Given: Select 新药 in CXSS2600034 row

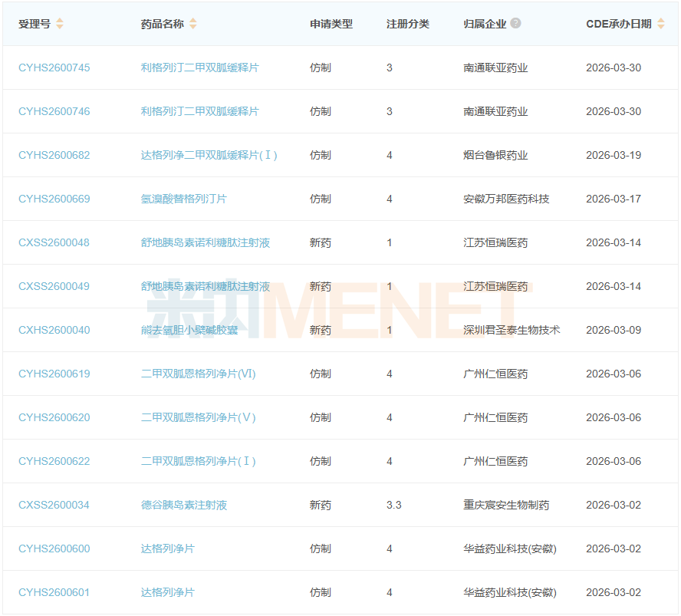Looking at the screenshot, I should coord(321,506).
